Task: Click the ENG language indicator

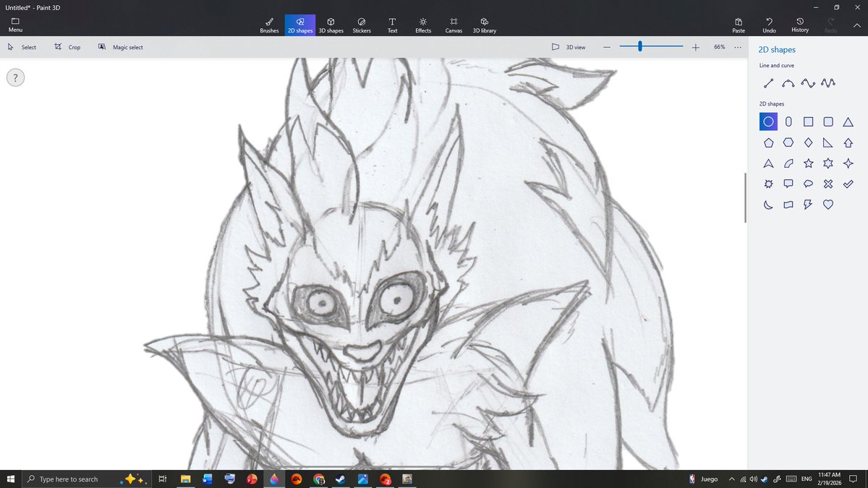Action: (x=807, y=479)
